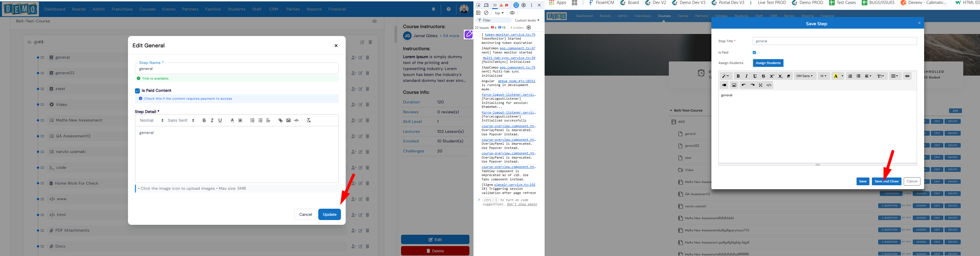Open the Sans Serif font dropdown

click(x=181, y=120)
